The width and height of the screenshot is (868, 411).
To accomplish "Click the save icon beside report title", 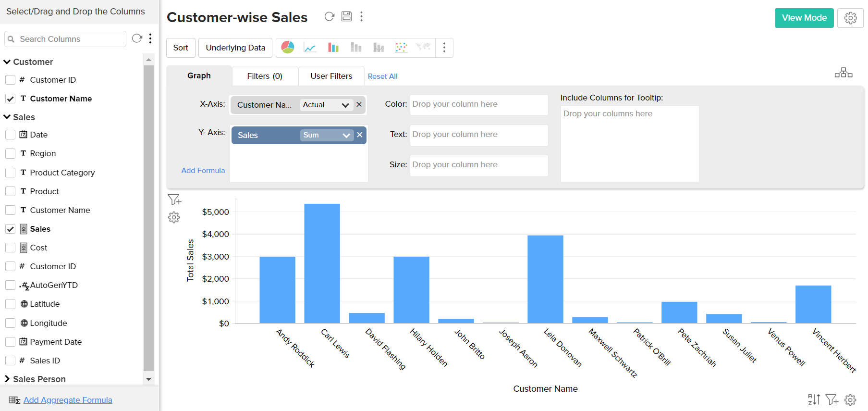I will [x=346, y=16].
